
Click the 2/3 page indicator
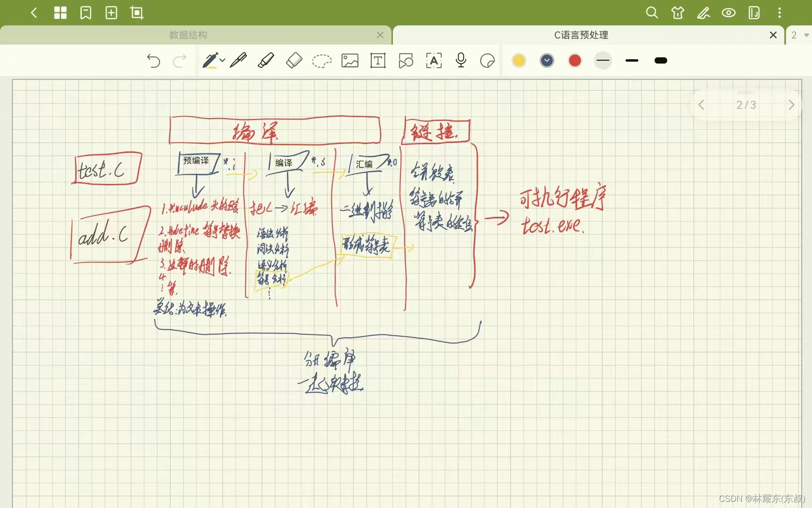746,105
